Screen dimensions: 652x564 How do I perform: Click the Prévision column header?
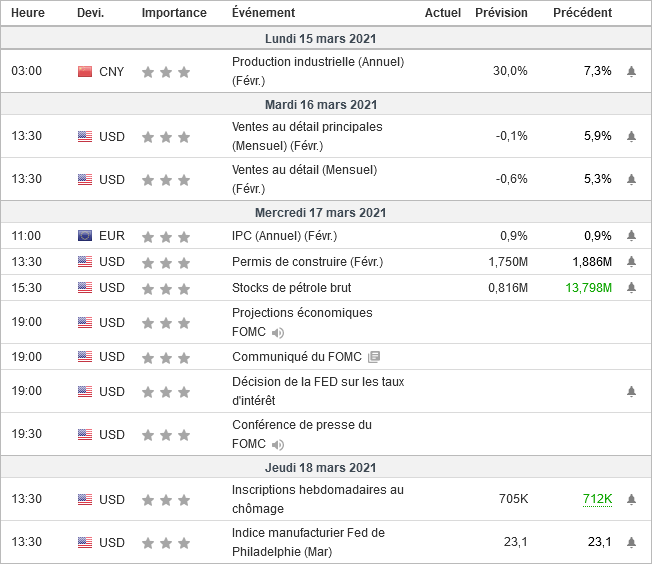pyautogui.click(x=501, y=13)
